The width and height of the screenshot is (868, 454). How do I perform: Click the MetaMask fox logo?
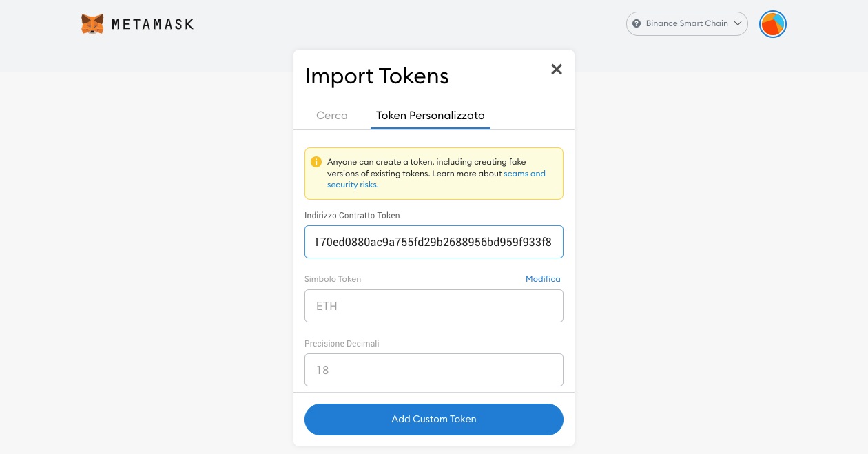92,24
